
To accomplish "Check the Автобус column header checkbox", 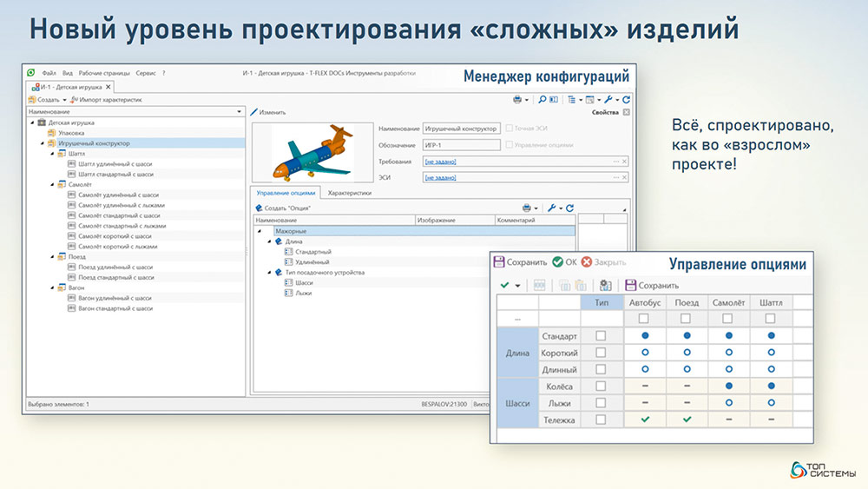I will (x=643, y=319).
